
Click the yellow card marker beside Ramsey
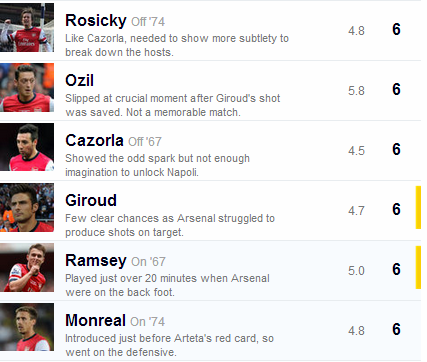(x=418, y=267)
